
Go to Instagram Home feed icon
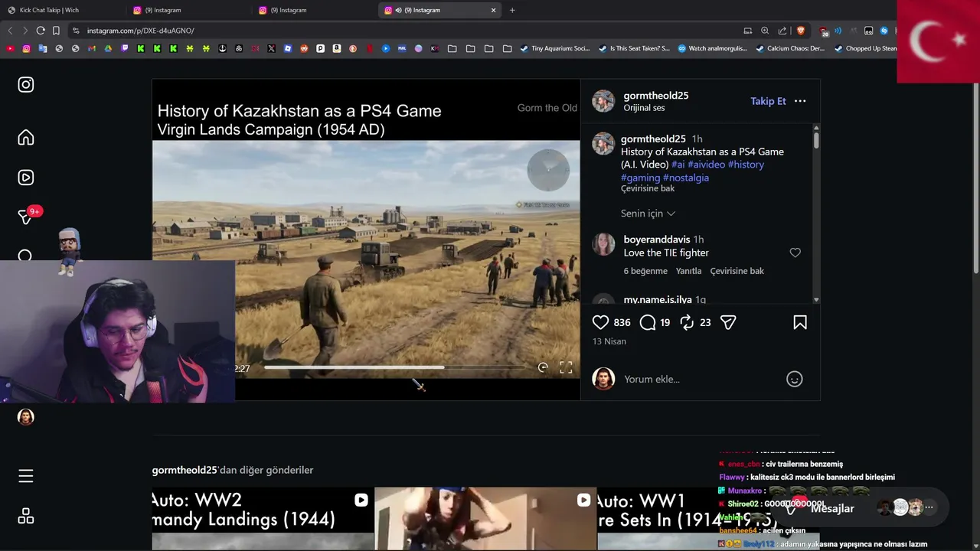click(x=26, y=137)
